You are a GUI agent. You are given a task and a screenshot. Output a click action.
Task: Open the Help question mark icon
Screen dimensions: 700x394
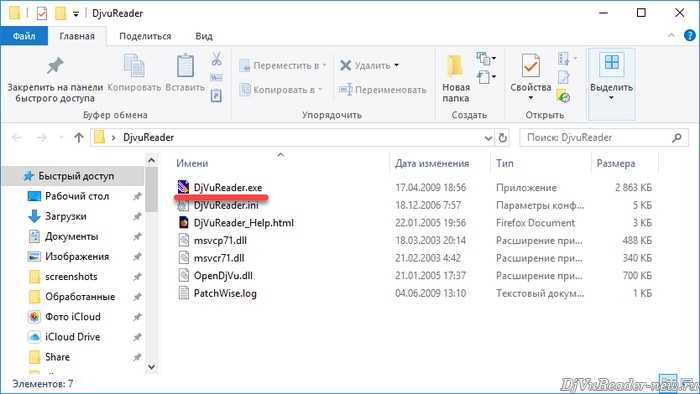(690, 35)
